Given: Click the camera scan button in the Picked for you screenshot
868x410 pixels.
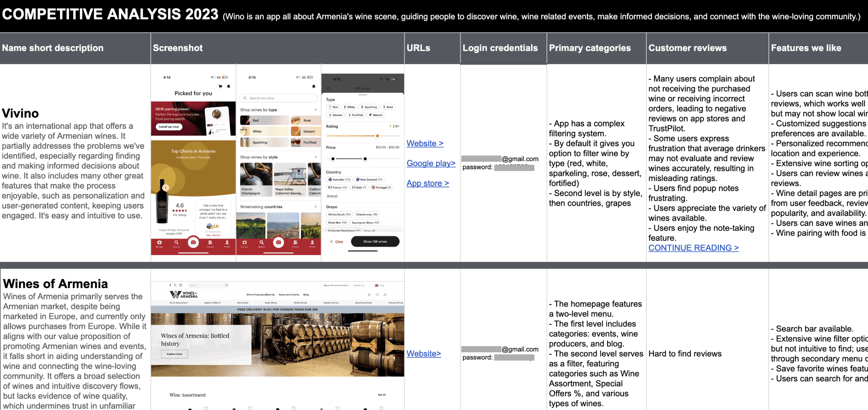Looking at the screenshot, I should tap(193, 242).
